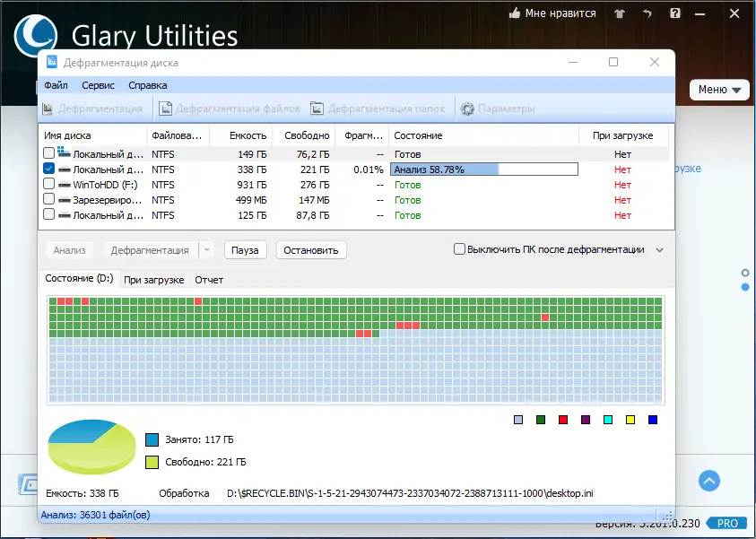The image size is (756, 539).
Task: Uncheck the 338 ГБ local disk checkbox
Action: [48, 169]
